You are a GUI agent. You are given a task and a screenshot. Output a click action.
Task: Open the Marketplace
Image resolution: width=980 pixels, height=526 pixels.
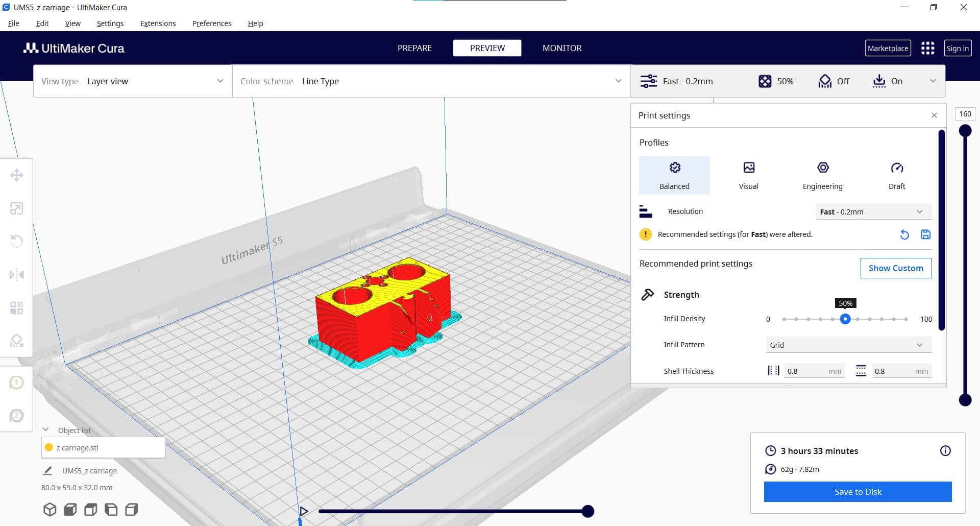click(x=888, y=48)
